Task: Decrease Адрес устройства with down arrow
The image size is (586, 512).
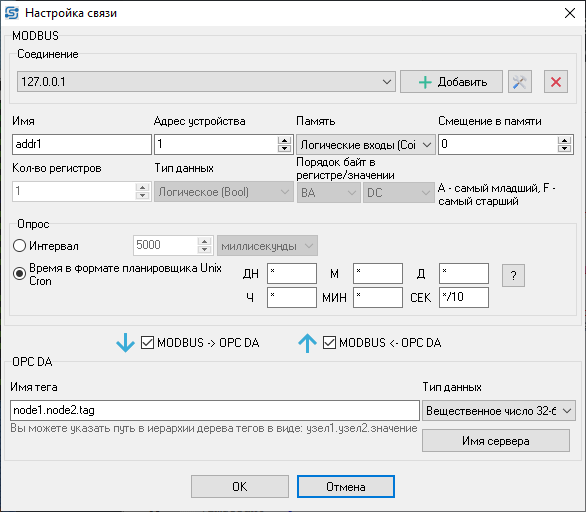Action: (x=284, y=148)
